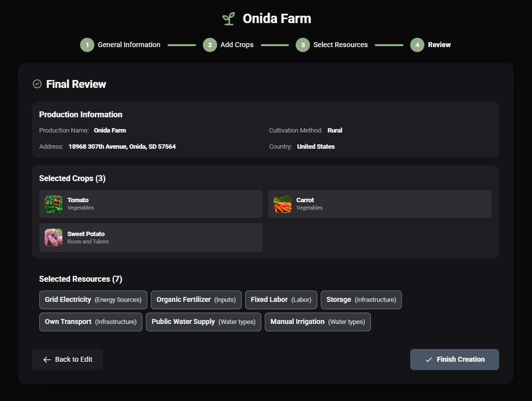Toggle the Grid Electricity resource chip
The height and width of the screenshot is (401, 532).
(x=93, y=299)
